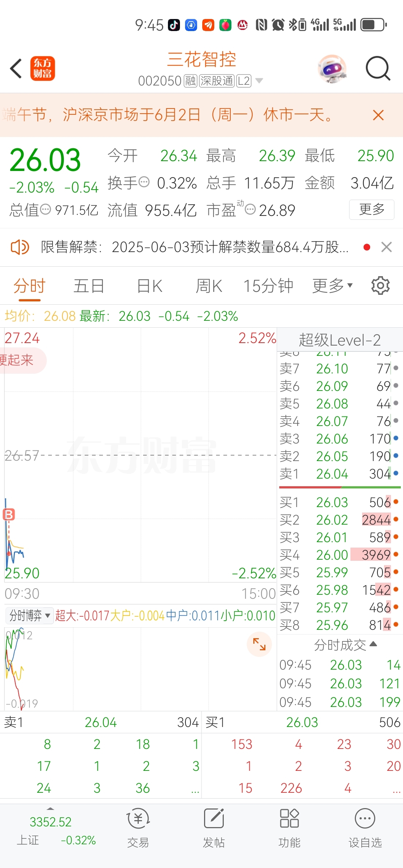Expand the index bar above 3352.52
Viewport: 403px width, 868px height.
(50, 809)
